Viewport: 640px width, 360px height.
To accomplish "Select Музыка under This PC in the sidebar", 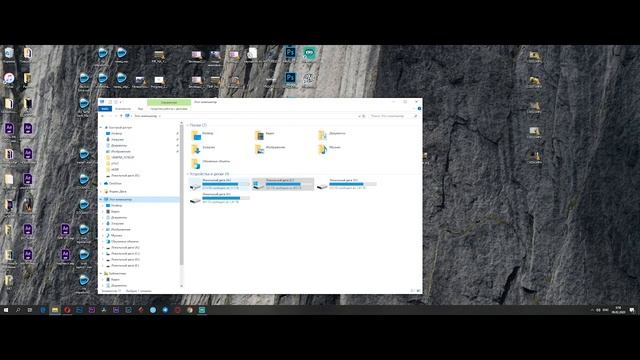I will point(113,236).
